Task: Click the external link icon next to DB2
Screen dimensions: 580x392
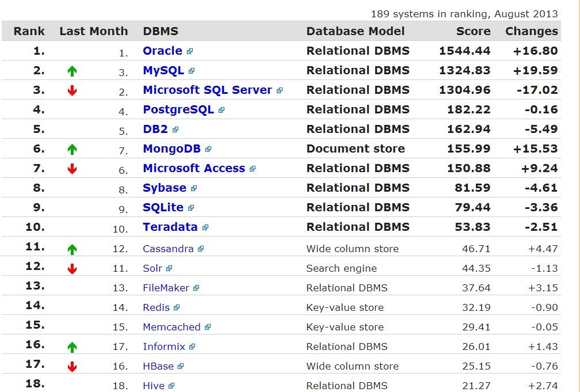Action: 175,130
